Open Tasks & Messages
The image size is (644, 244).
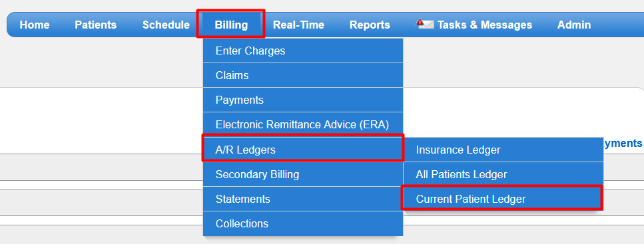[485, 25]
